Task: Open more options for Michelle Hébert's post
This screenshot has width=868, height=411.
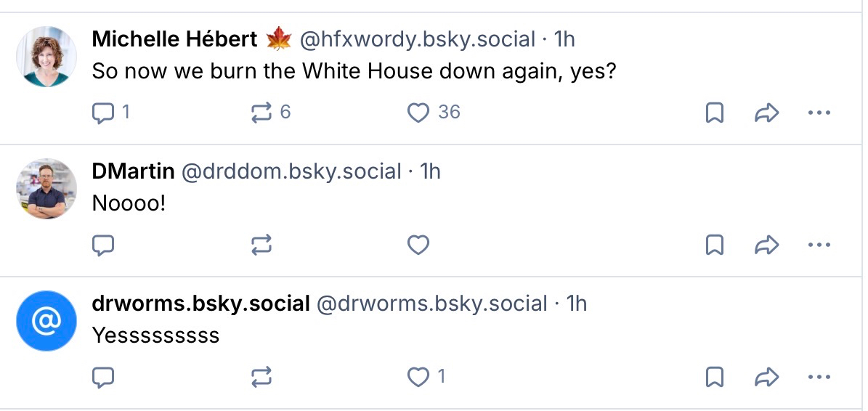Action: 819,113
